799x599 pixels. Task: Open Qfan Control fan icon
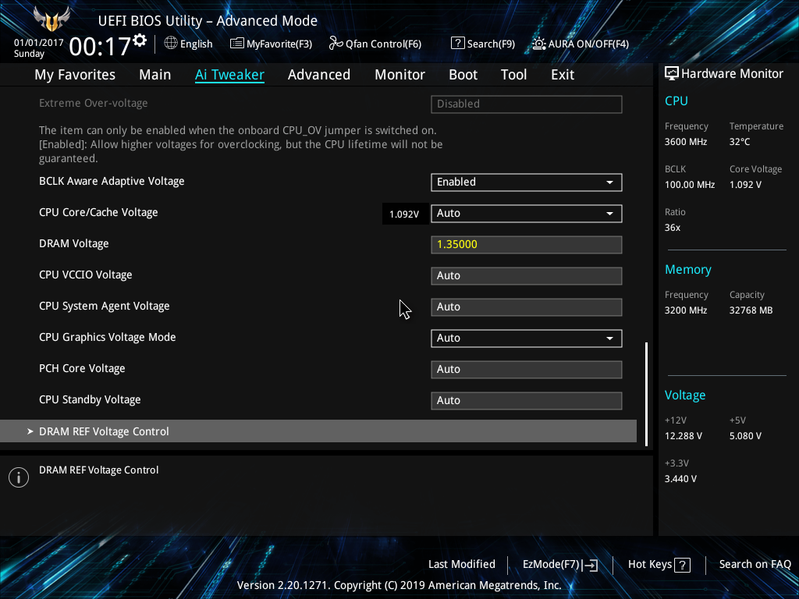(x=335, y=43)
